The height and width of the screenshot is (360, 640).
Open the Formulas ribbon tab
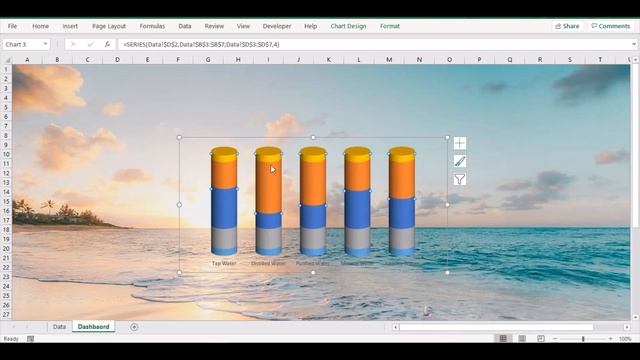coord(152,26)
